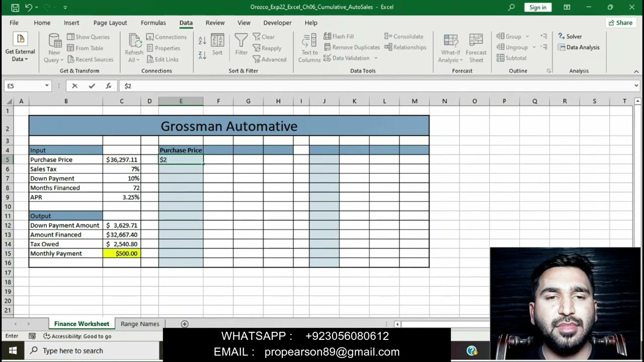Screen dimensions: 644x362
Task: Click the Share button
Action: pyautogui.click(x=621, y=23)
